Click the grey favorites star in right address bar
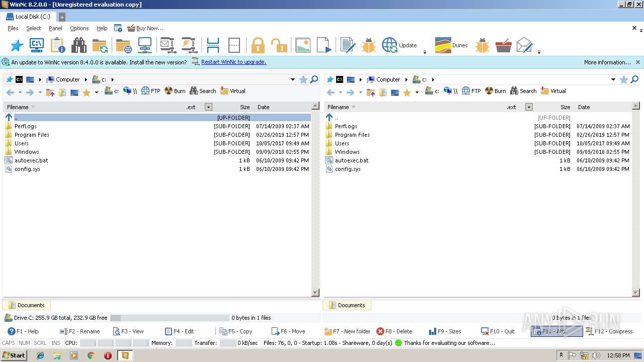Image resolution: width=644 pixels, height=362 pixels. [624, 79]
